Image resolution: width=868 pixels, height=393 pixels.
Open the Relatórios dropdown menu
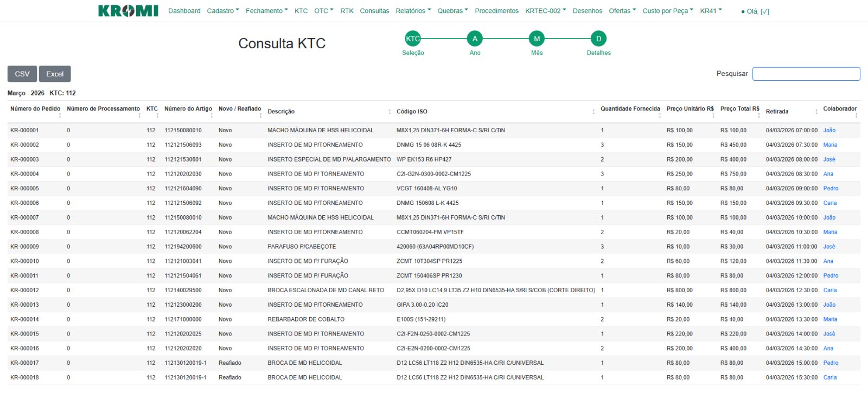(x=413, y=11)
